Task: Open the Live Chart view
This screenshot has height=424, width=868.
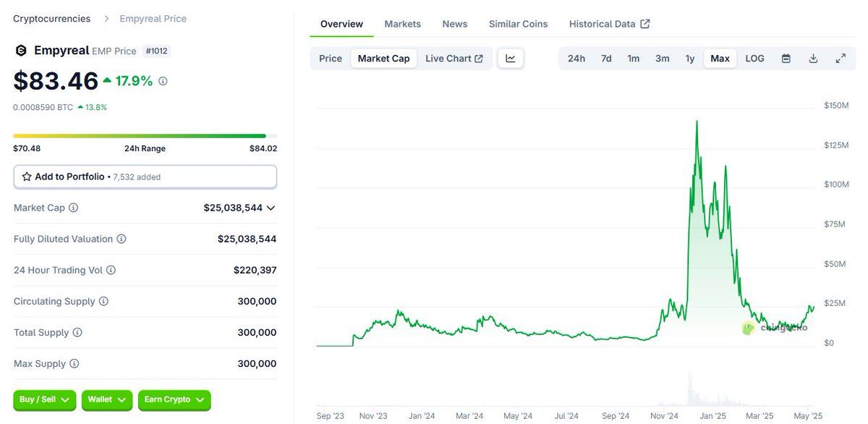Action: [454, 59]
